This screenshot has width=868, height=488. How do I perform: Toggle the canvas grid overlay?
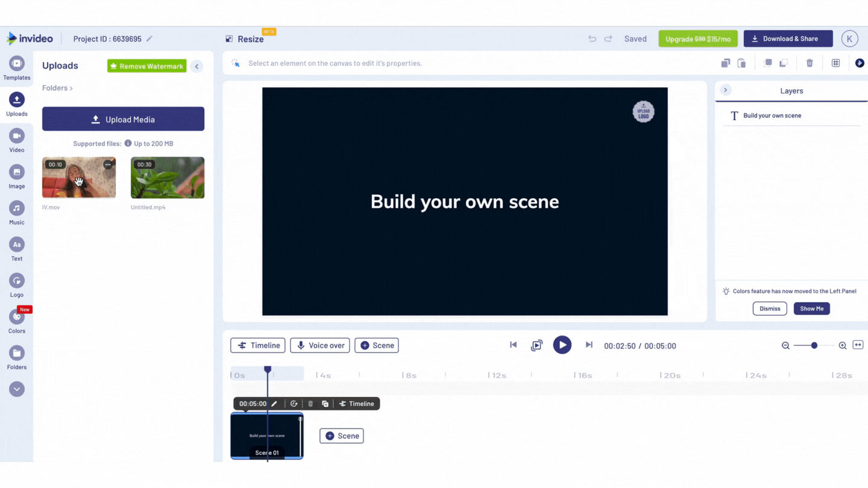coord(835,63)
